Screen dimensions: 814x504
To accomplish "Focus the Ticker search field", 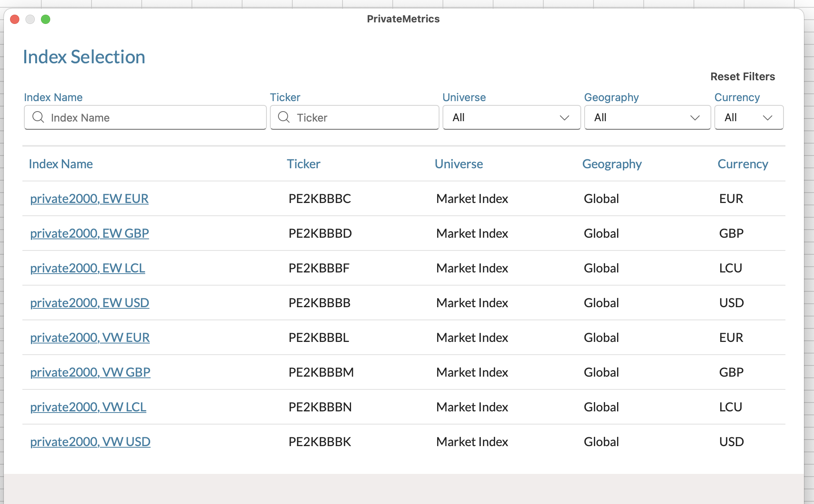I will (363, 117).
